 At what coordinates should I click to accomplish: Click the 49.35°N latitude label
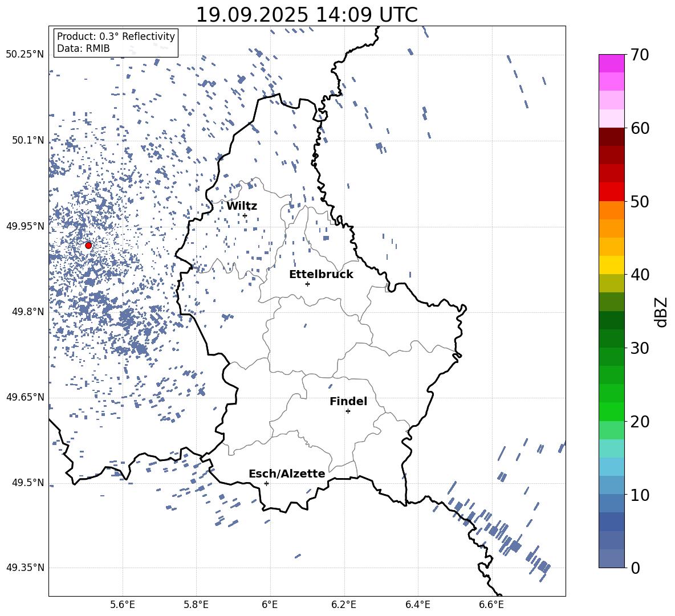click(25, 568)
